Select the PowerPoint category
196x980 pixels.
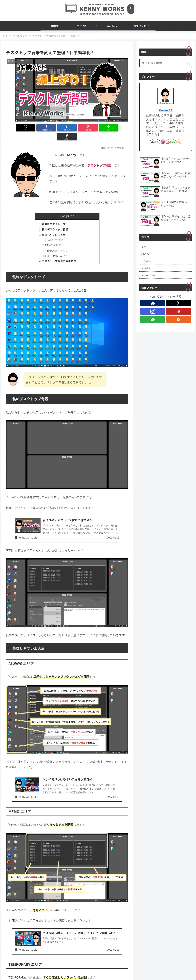pyautogui.click(x=166, y=275)
